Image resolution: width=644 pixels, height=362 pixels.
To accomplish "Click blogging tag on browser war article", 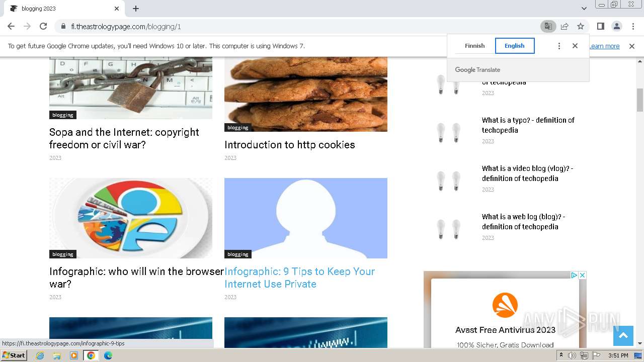I will pyautogui.click(x=63, y=254).
